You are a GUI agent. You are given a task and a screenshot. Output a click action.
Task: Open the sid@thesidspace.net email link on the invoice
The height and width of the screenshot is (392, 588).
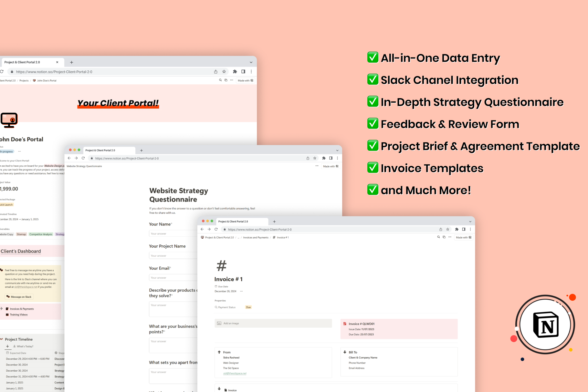click(x=235, y=373)
